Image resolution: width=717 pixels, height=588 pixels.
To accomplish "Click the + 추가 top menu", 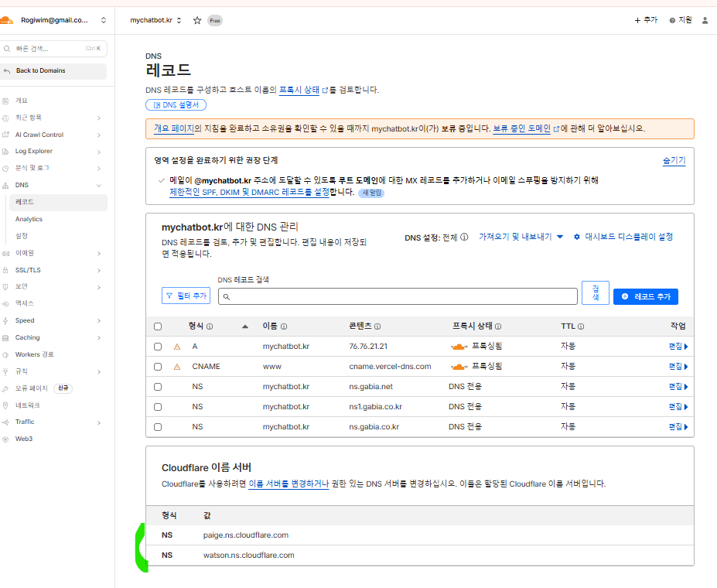I will click(x=646, y=20).
